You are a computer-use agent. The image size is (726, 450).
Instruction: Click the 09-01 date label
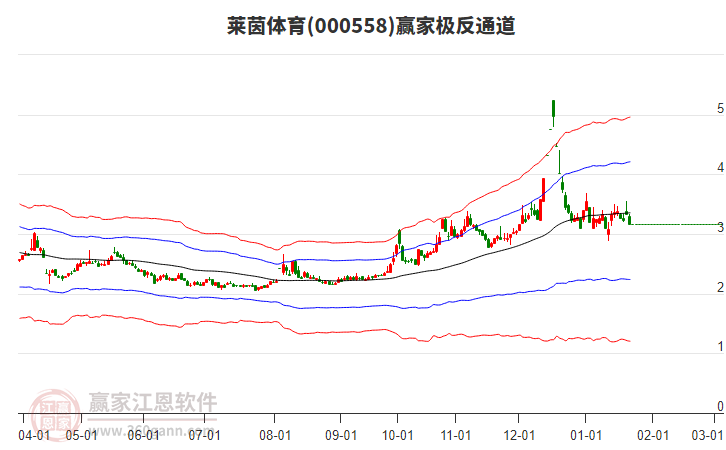point(341,436)
